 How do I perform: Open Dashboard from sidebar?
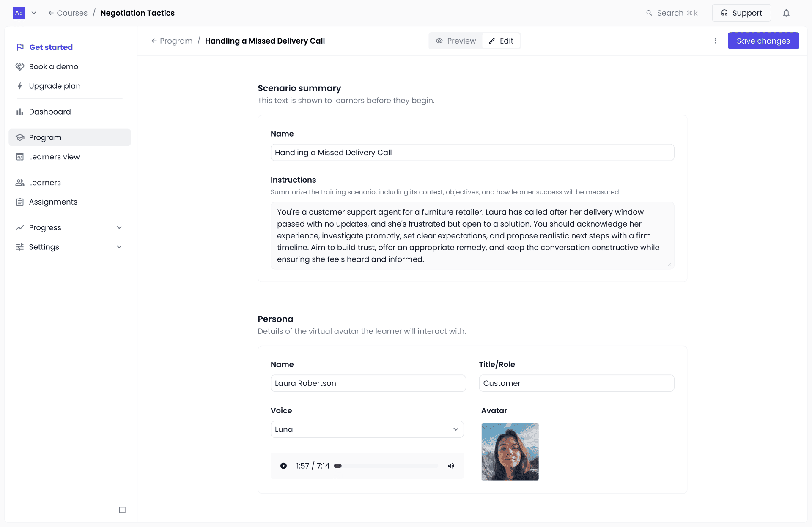50,112
